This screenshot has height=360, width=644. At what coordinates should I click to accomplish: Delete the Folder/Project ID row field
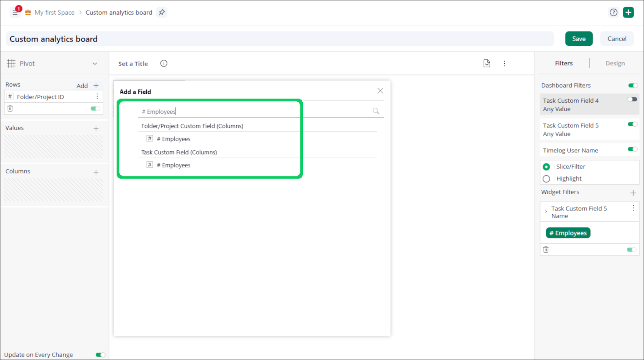[x=10, y=108]
